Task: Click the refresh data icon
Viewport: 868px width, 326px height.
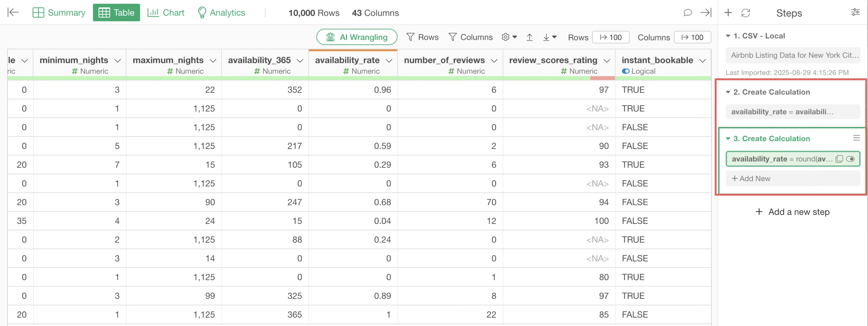Action: (x=746, y=13)
